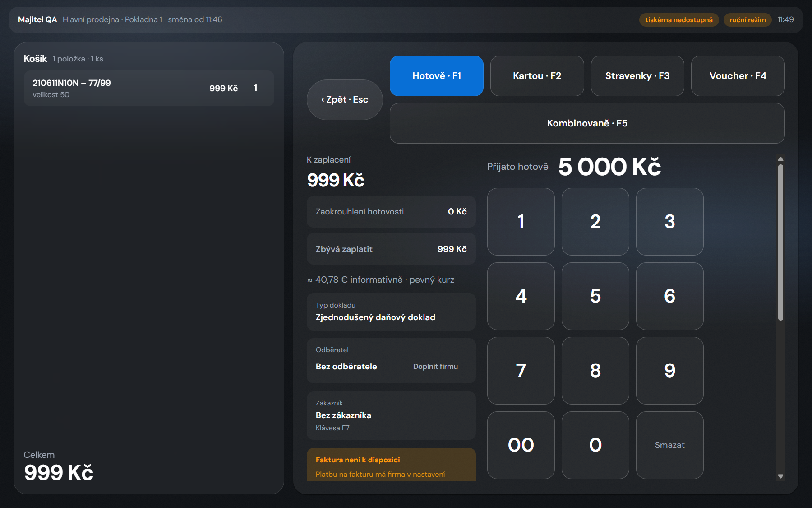
Task: Click the cart item quantity 1
Action: [255, 88]
